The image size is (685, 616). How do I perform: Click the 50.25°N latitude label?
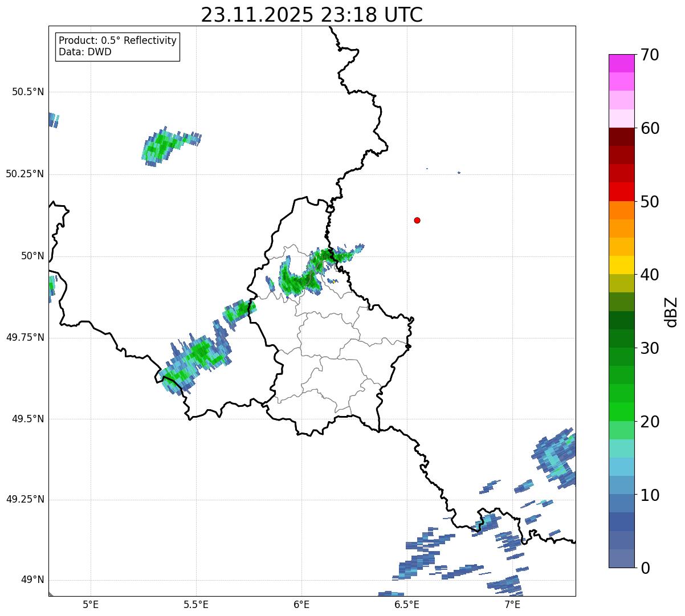tap(25, 174)
